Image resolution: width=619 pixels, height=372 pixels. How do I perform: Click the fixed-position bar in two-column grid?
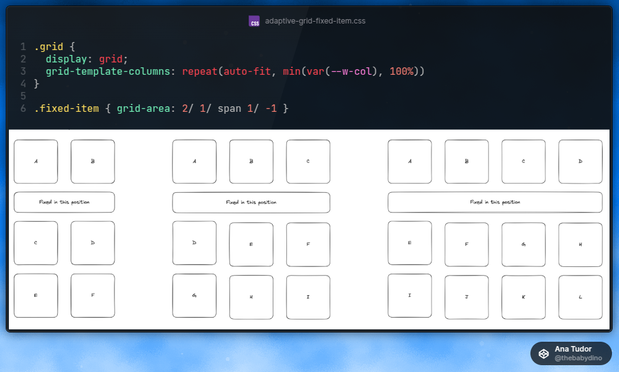coord(64,202)
